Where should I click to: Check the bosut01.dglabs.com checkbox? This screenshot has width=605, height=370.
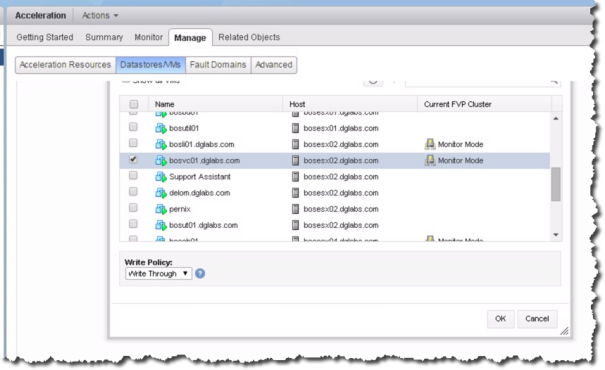133,224
